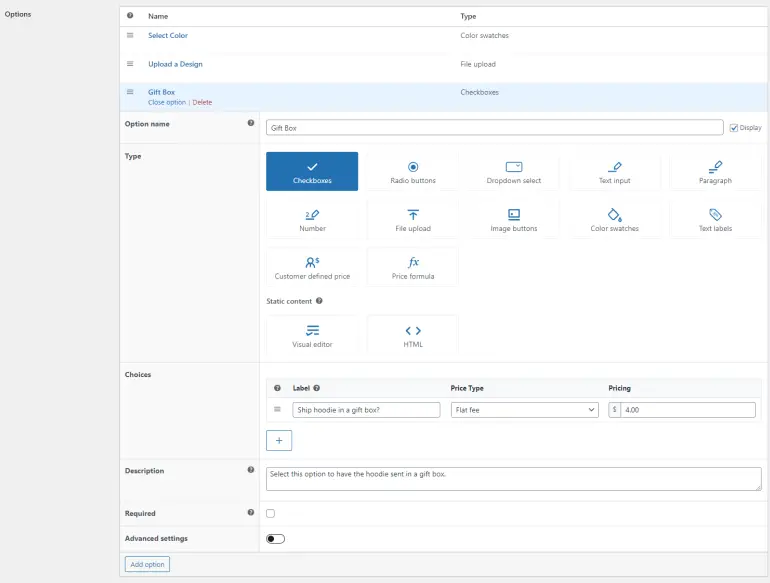Screen dimensions: 770x583
Task: Choose the File upload type tile
Action: pyautogui.click(x=413, y=219)
